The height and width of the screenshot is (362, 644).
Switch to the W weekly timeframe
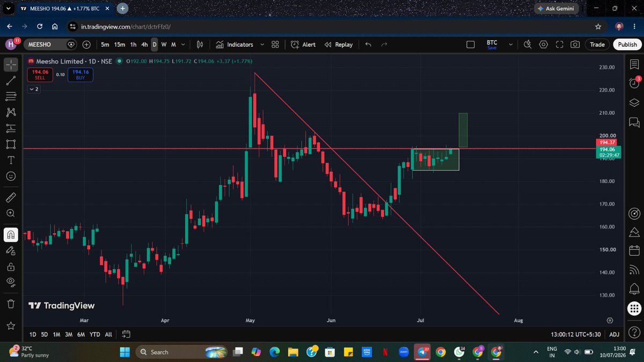(164, 45)
